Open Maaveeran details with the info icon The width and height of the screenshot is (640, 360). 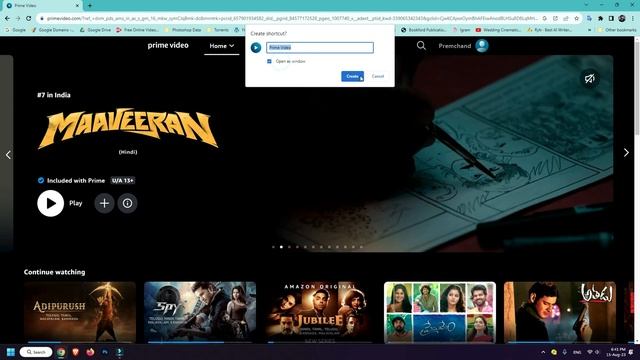point(127,203)
